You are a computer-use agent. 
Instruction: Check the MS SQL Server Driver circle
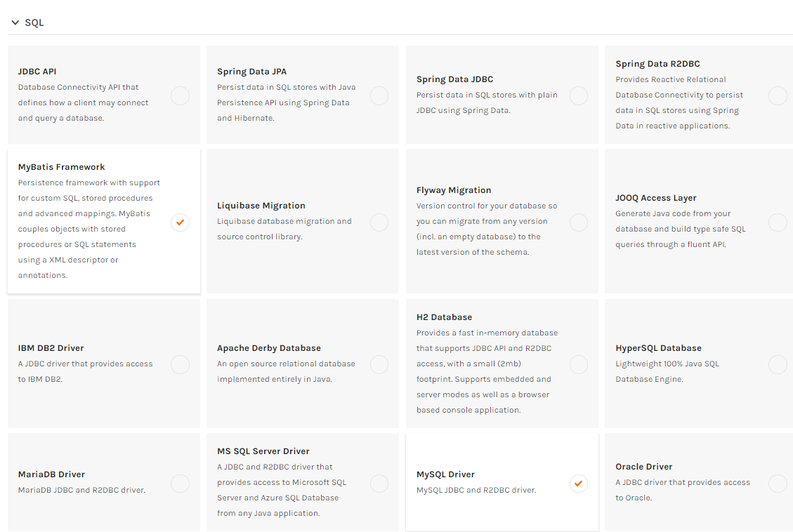click(x=379, y=484)
